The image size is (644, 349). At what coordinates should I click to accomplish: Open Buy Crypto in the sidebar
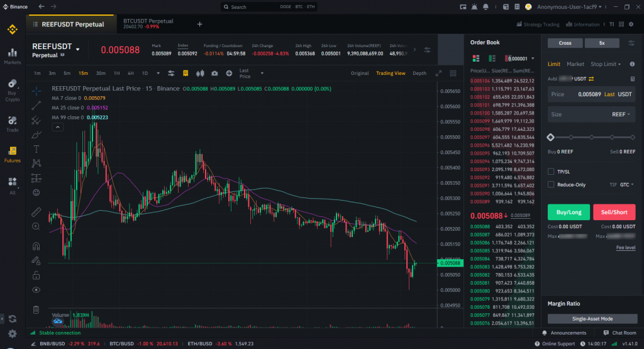click(13, 91)
